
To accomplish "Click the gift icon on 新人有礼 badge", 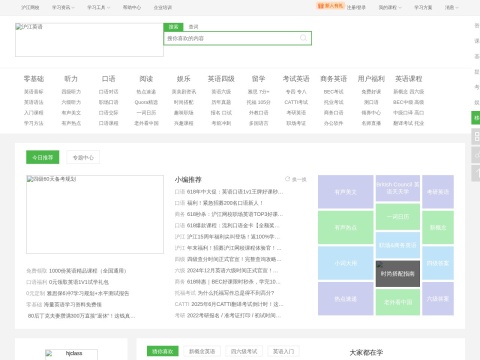I will (x=321, y=6).
